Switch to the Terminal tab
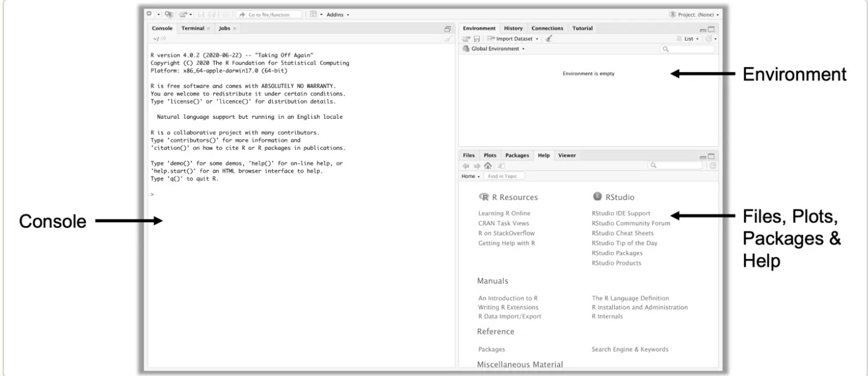The width and height of the screenshot is (868, 376). tap(194, 28)
